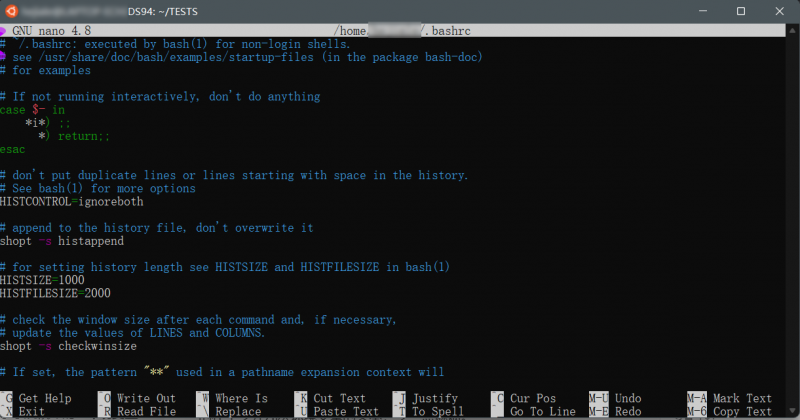Minimize the terminal window
Image resolution: width=800 pixels, height=420 pixels.
[695, 11]
